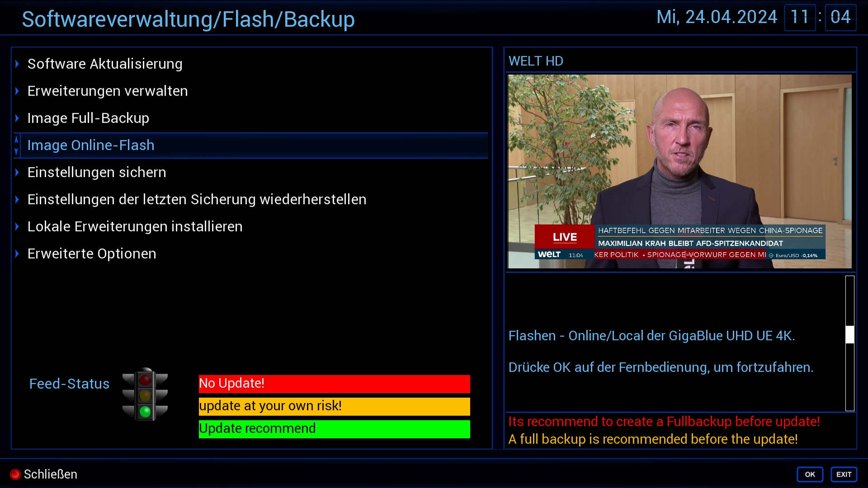Click the Feed-Status traffic light icon
This screenshot has width=868, height=488.
pos(145,394)
